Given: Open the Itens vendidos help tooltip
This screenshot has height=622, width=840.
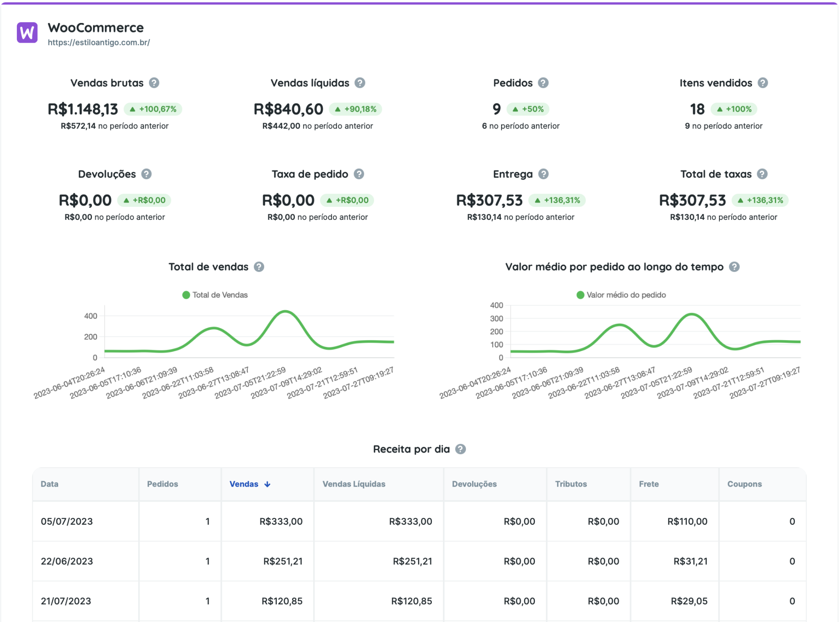Looking at the screenshot, I should pos(764,83).
